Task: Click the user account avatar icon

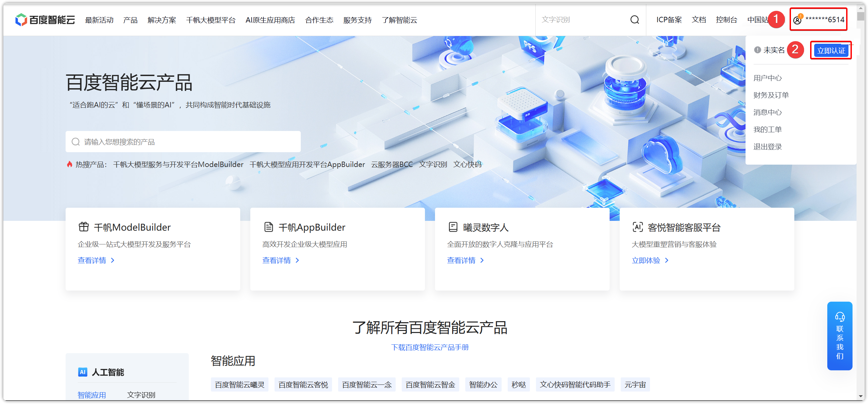Action: [x=797, y=20]
